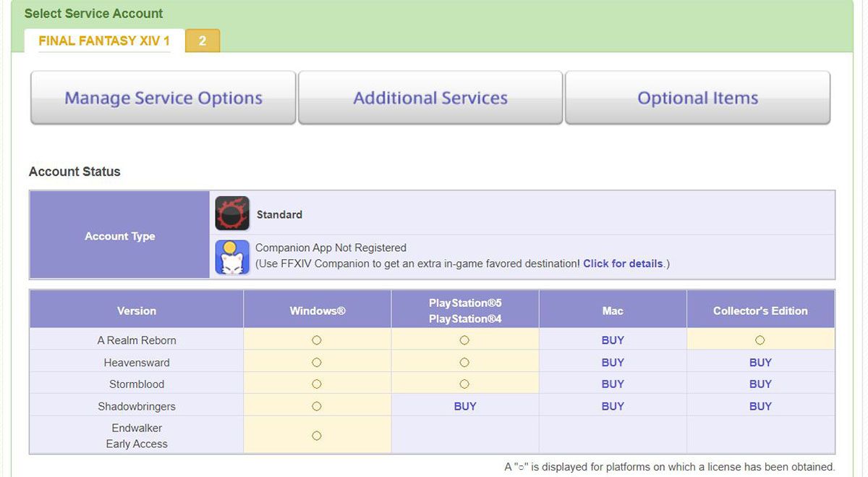Screen dimensions: 868x477
Task: Click for details about FFXIV Companion
Action: pyautogui.click(x=624, y=263)
